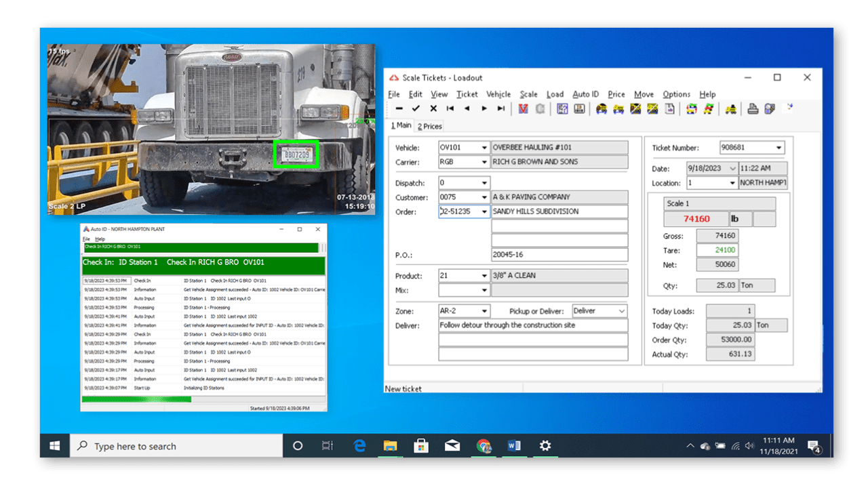Screen dimensions: 868x488
Task: Click the next record arrow icon
Action: 483,108
